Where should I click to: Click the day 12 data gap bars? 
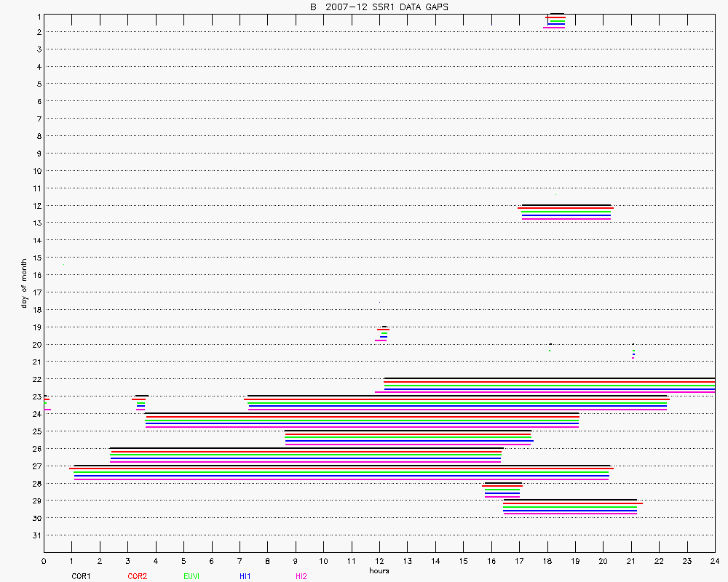(566, 212)
